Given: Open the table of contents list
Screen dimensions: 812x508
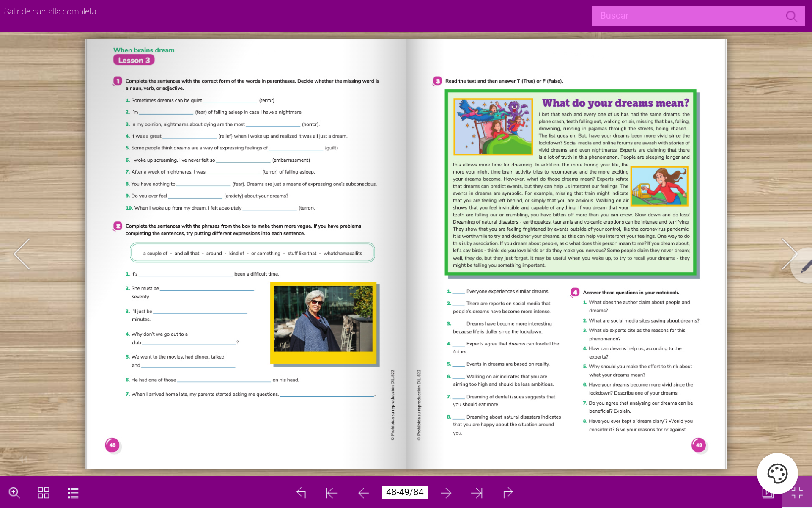Looking at the screenshot, I should click(x=73, y=492).
